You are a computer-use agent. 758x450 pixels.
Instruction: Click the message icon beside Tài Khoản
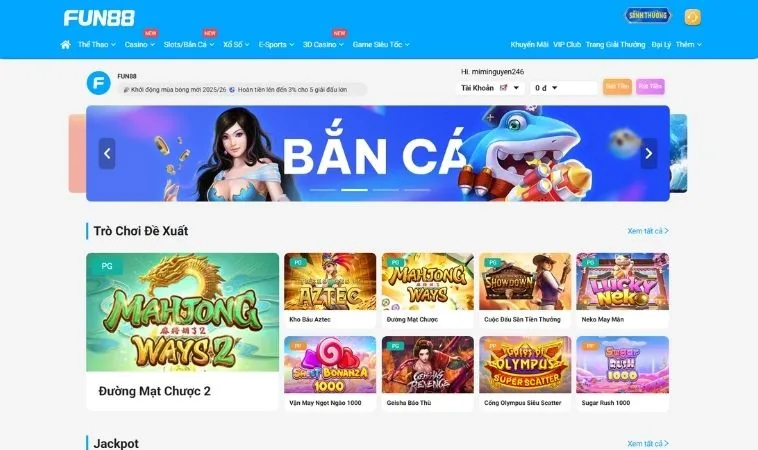503,88
